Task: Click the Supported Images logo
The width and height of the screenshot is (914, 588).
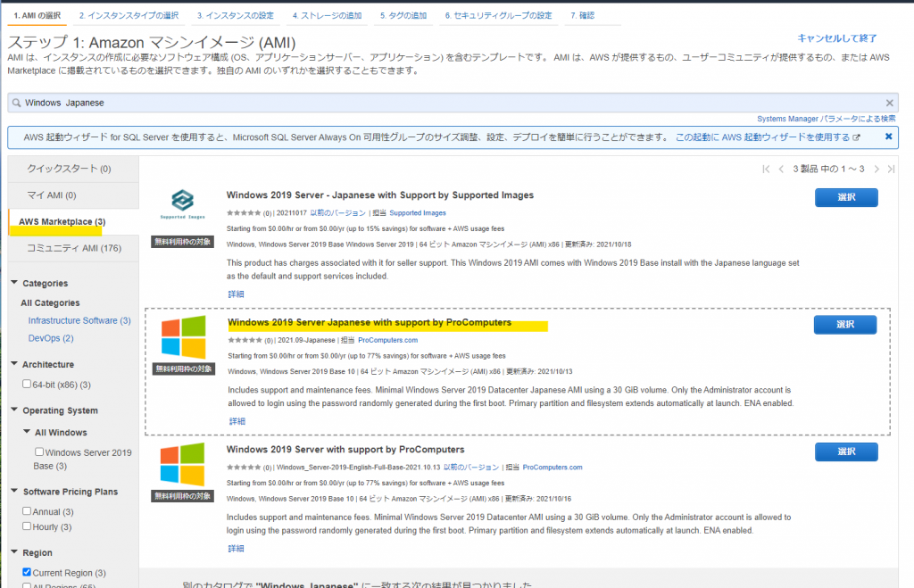Action: coord(182,205)
